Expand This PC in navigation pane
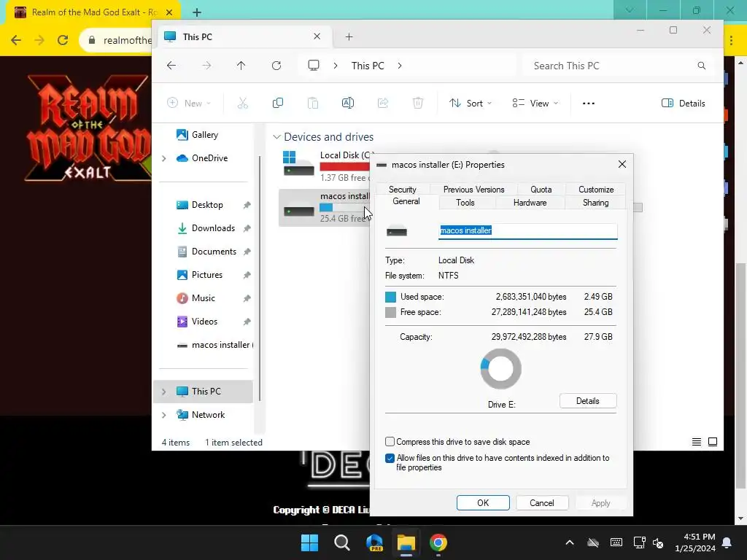The image size is (747, 560). (164, 392)
